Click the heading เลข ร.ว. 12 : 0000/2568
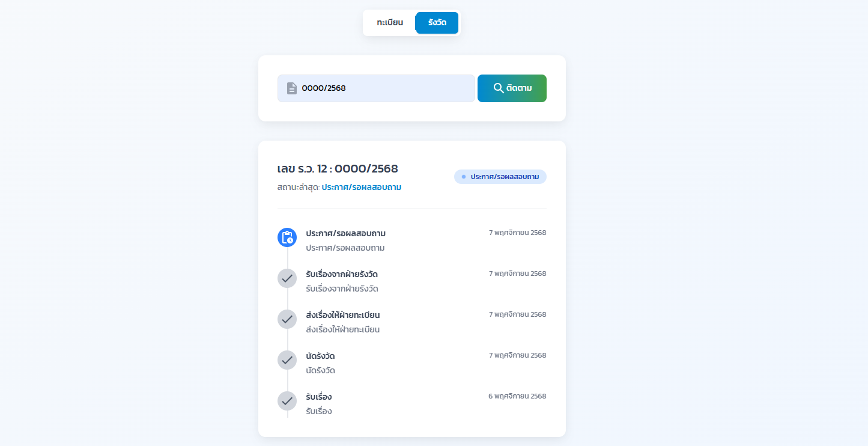The image size is (868, 446). click(x=338, y=169)
